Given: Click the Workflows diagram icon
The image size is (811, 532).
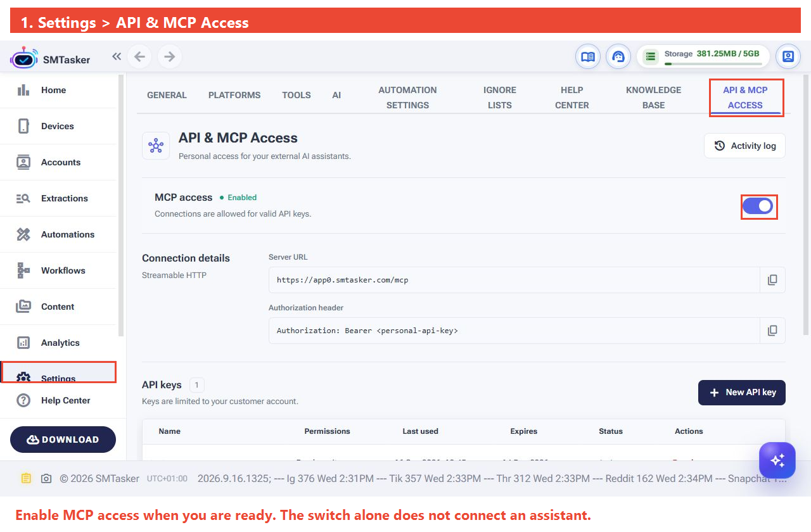Looking at the screenshot, I should coord(23,270).
